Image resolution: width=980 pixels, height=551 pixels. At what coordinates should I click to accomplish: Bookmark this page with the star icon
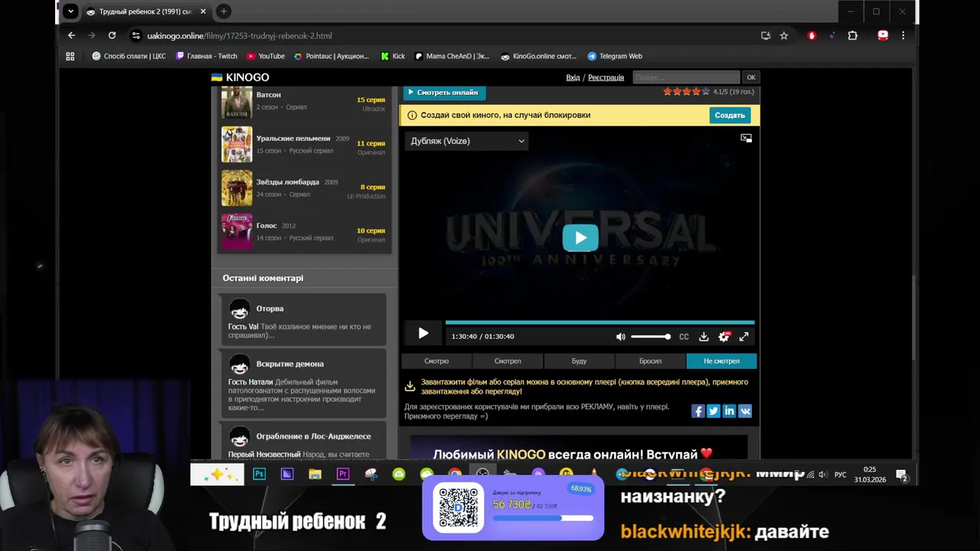click(784, 35)
